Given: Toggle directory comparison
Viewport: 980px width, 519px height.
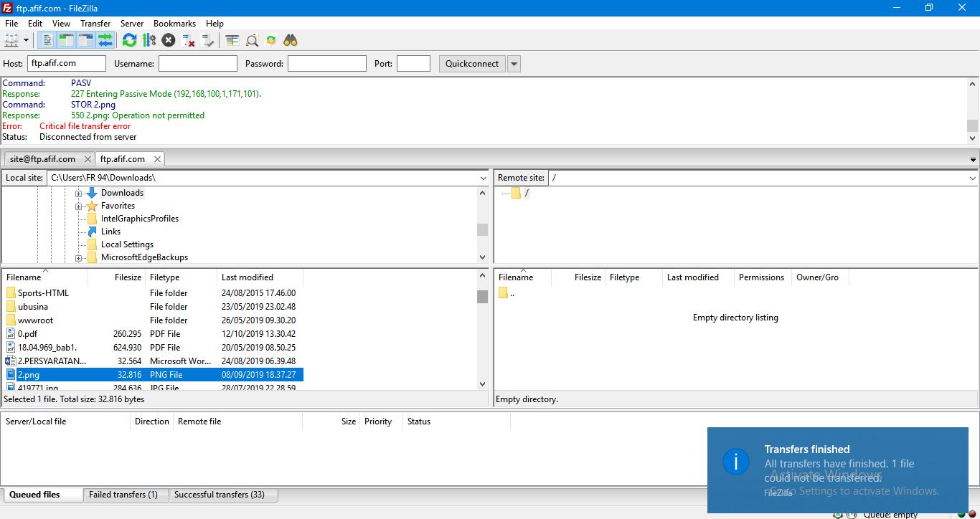Looking at the screenshot, I should coord(252,40).
